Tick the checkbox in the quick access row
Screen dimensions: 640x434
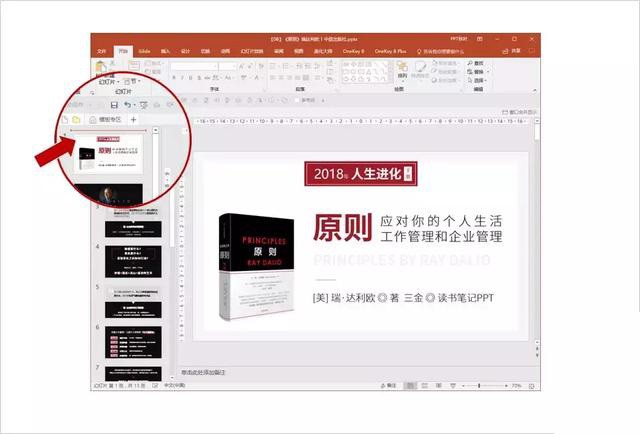(297, 100)
